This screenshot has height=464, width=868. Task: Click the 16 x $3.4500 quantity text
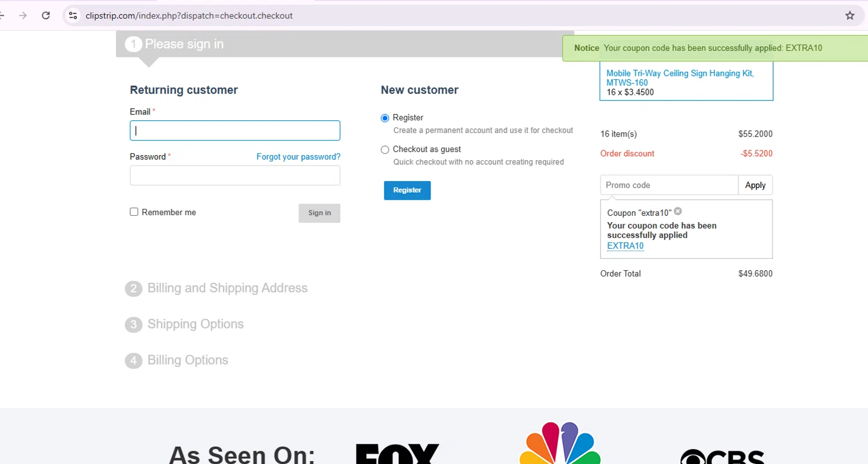[630, 92]
